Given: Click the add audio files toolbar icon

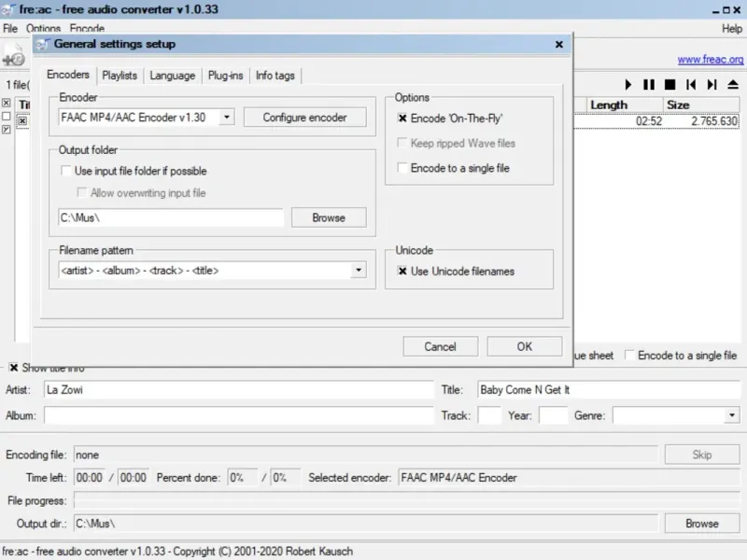Looking at the screenshot, I should [14, 56].
